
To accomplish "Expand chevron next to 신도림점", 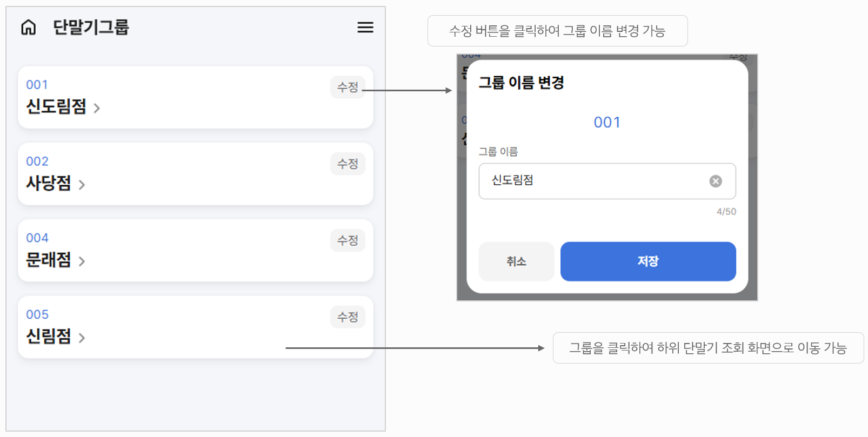I will pyautogui.click(x=97, y=108).
